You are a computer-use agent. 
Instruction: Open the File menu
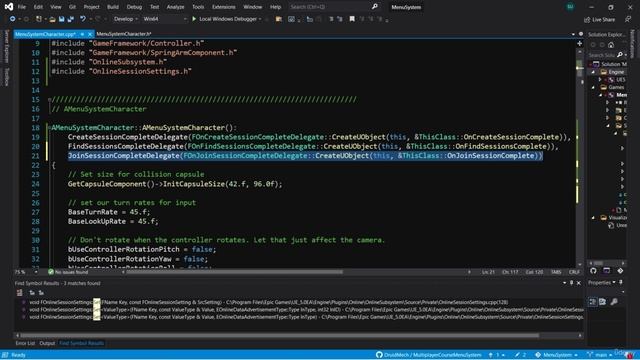tap(22, 7)
